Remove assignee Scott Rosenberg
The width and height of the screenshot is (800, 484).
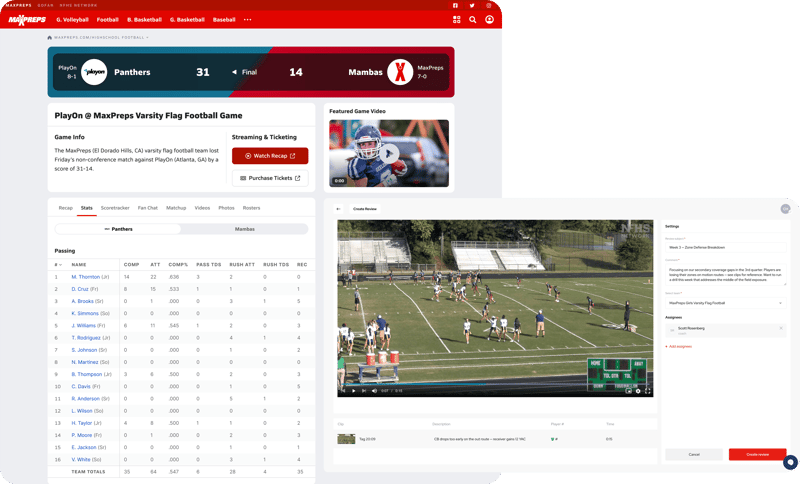(x=781, y=328)
